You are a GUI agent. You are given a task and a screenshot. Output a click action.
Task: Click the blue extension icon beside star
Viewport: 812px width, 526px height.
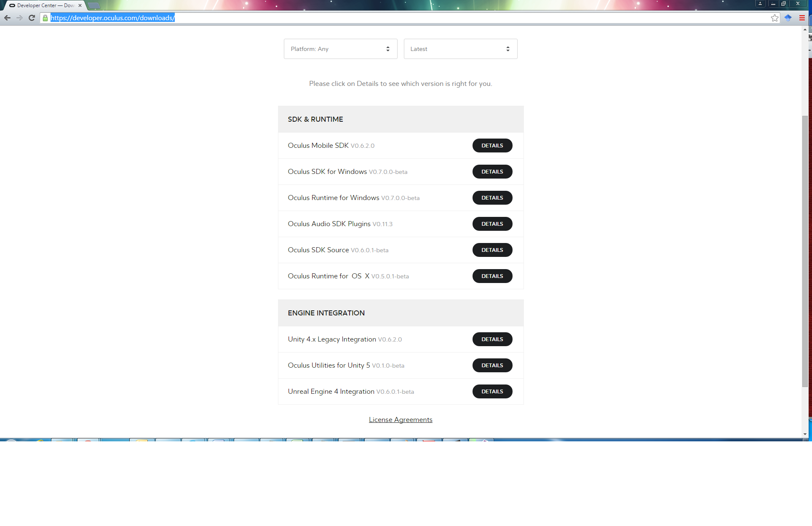(x=788, y=18)
